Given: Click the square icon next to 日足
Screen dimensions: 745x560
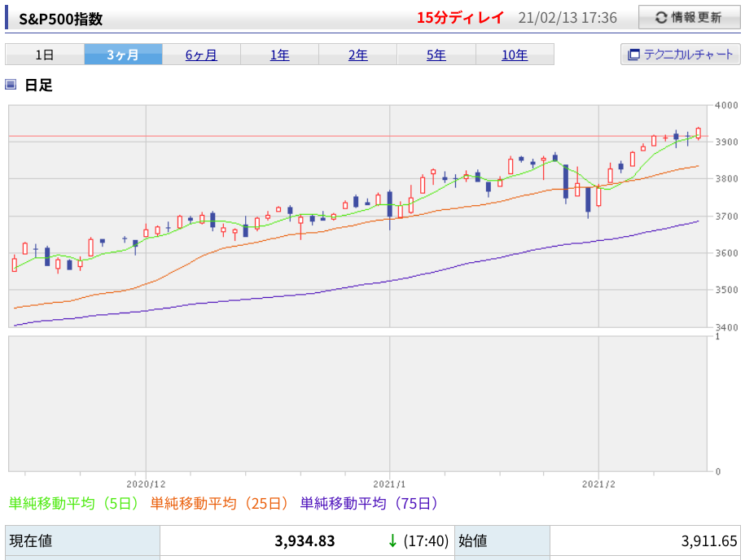Looking at the screenshot, I should coord(11,85).
